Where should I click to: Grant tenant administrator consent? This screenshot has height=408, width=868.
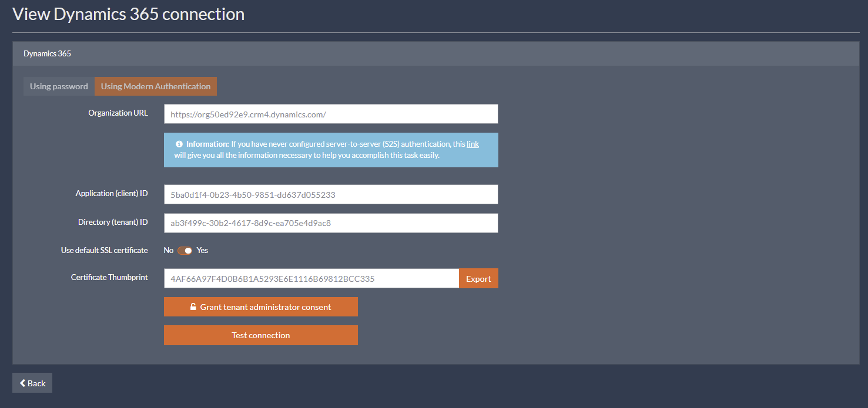click(x=261, y=306)
